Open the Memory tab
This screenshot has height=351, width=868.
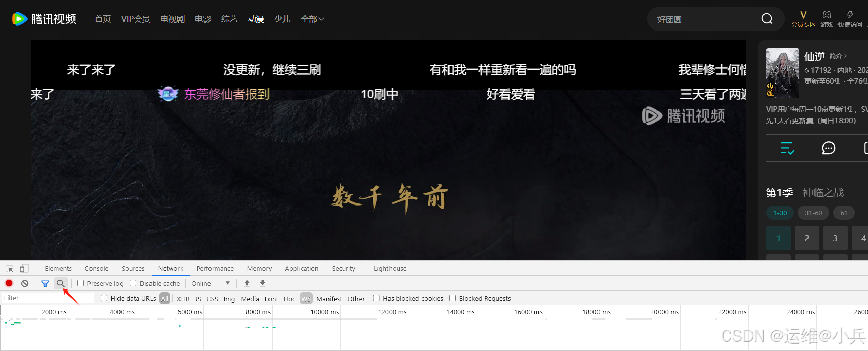click(x=259, y=268)
